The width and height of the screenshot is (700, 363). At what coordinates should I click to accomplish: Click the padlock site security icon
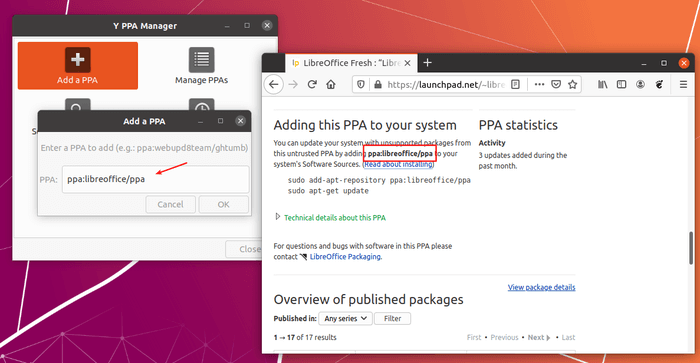pyautogui.click(x=378, y=84)
